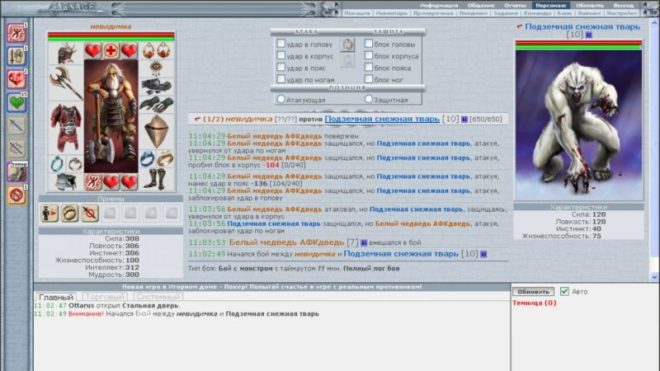Screen dimensions: 660x371
Task: Open the 'Отчеты' top menu
Action: click(x=515, y=5)
